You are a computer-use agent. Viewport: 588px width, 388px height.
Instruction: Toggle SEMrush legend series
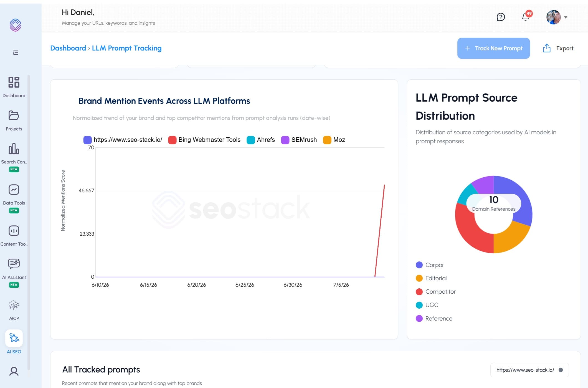coord(299,140)
